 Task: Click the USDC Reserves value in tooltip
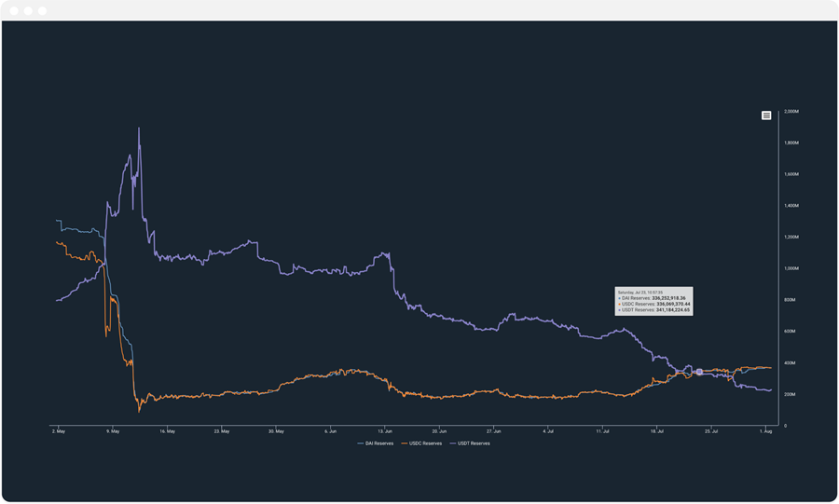point(673,304)
